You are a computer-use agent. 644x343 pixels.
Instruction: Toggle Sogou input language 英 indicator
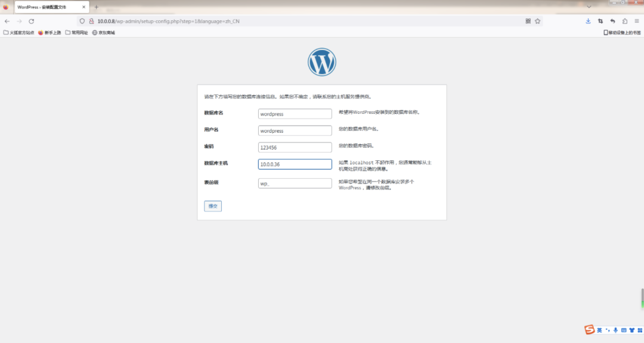(x=599, y=330)
